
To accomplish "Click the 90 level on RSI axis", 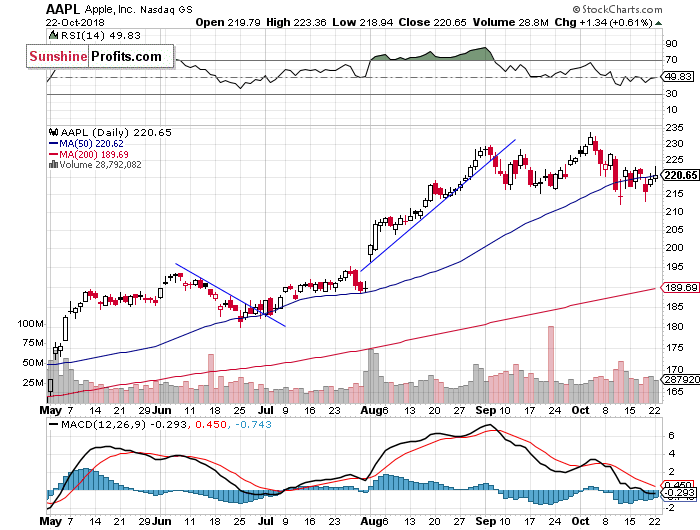I will 671,43.
